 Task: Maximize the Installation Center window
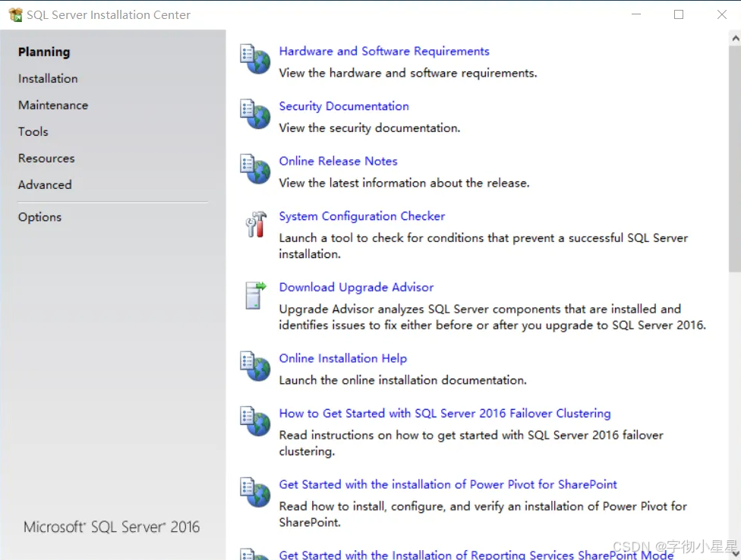click(679, 14)
